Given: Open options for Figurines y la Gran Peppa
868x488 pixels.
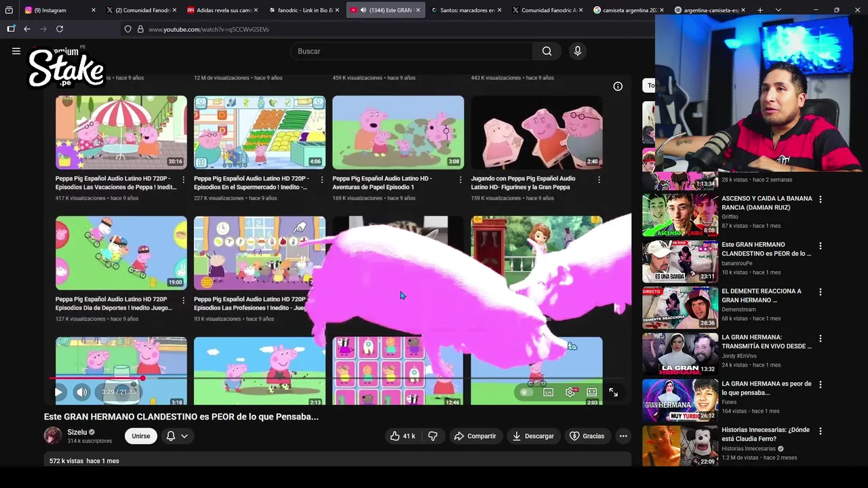Looking at the screenshot, I should tap(599, 180).
